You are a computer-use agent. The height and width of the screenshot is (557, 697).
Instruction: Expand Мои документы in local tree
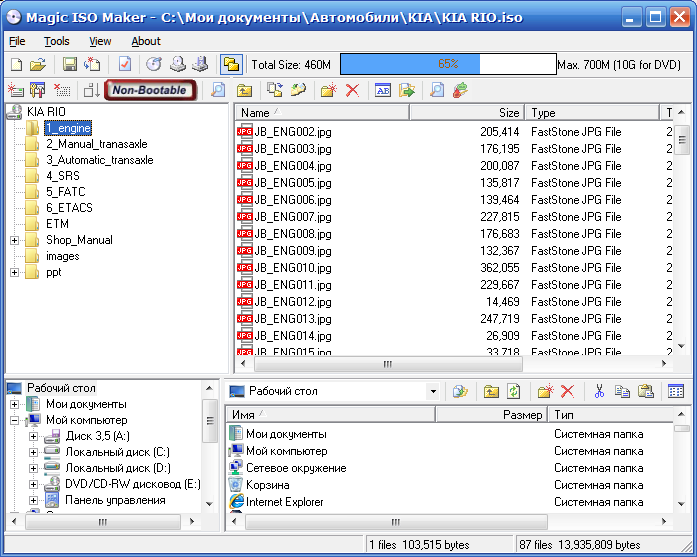point(14,404)
